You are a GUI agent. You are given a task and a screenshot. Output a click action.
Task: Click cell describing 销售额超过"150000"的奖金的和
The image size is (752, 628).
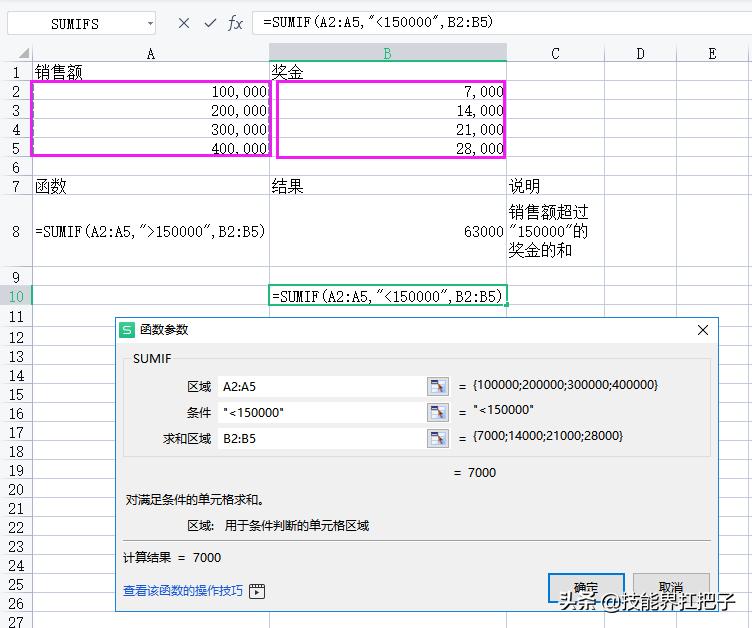555,231
